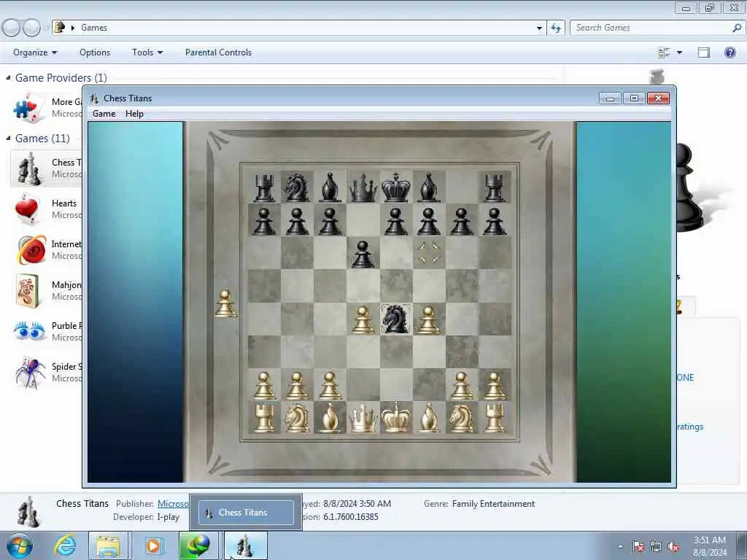This screenshot has width=747, height=560.
Task: Open Games window help icon
Action: pyautogui.click(x=729, y=52)
